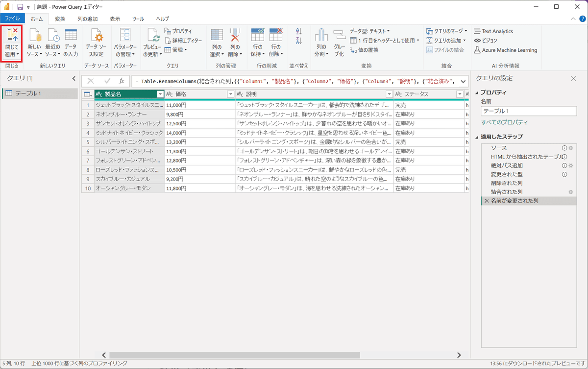Open クエリのマージ dropdown
The image size is (588, 369).
(x=446, y=31)
